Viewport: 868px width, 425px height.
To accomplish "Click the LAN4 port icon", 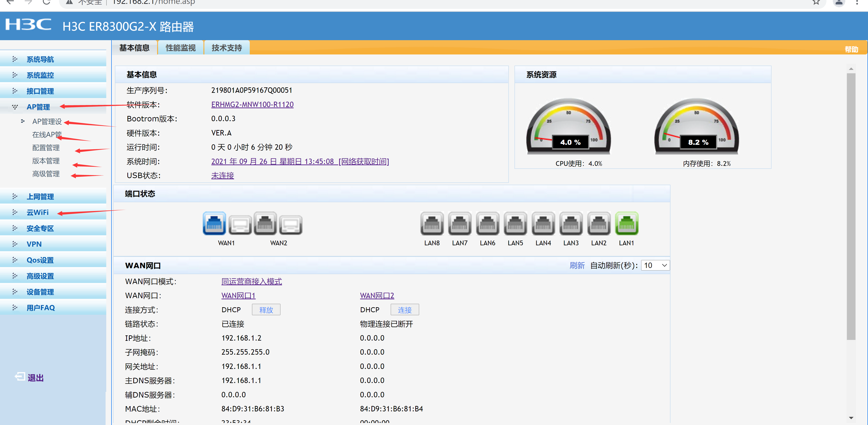I will (x=543, y=224).
